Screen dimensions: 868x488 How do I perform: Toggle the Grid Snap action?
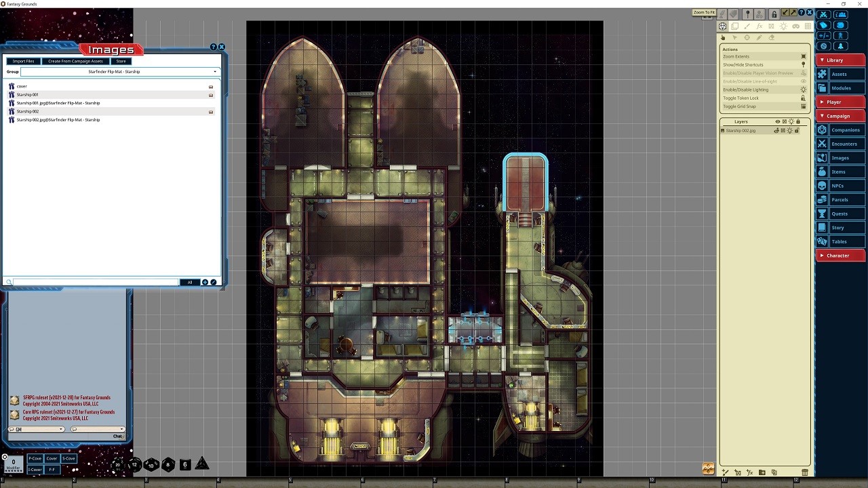click(x=804, y=106)
